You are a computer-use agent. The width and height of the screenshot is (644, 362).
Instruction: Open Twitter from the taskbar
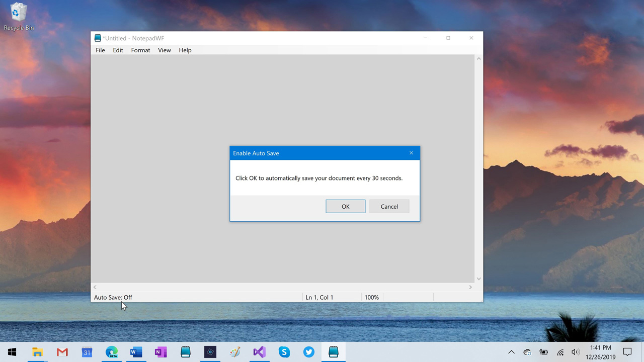(x=309, y=352)
